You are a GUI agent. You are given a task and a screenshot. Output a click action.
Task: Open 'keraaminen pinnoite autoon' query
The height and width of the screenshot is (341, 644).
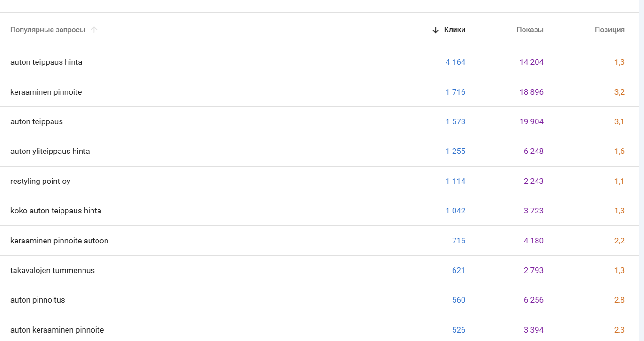(59, 241)
